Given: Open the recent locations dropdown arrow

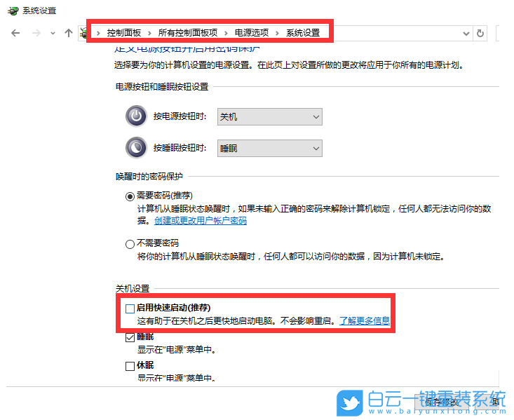Looking at the screenshot, I should pyautogui.click(x=53, y=33).
